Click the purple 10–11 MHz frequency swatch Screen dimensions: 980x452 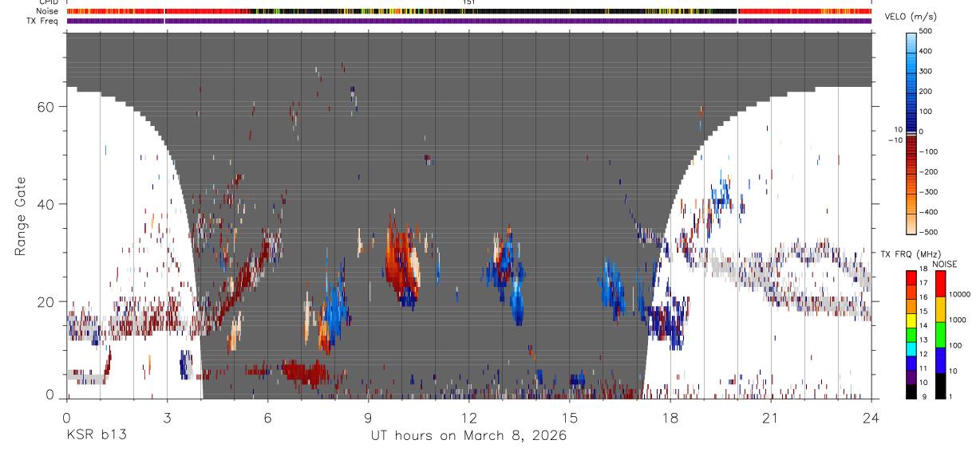[911, 376]
